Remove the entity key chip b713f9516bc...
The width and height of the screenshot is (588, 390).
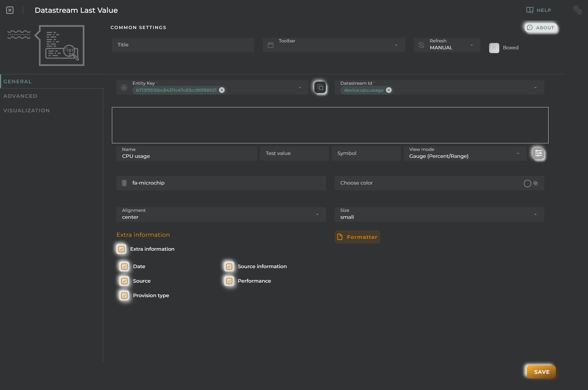[x=222, y=90]
